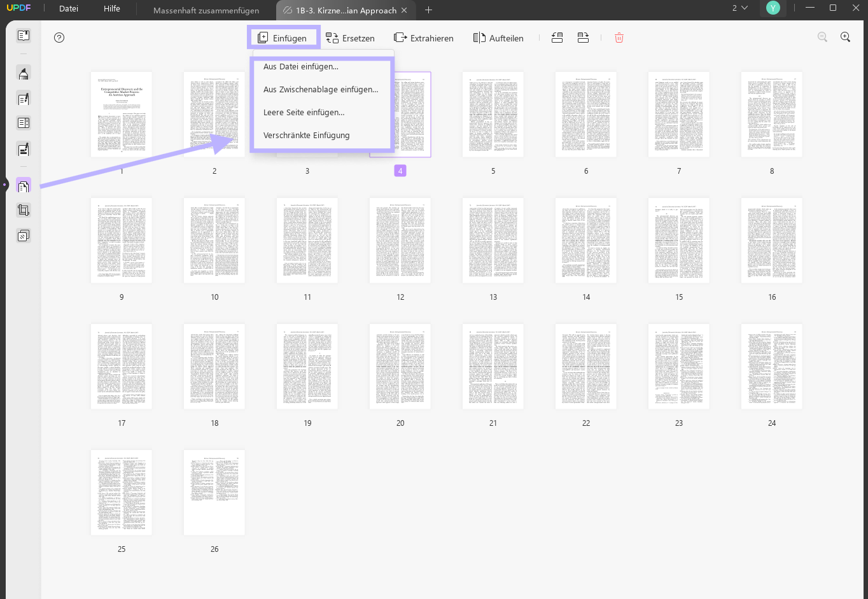The image size is (868, 599).
Task: Select page 9 thumbnail
Action: click(x=122, y=240)
